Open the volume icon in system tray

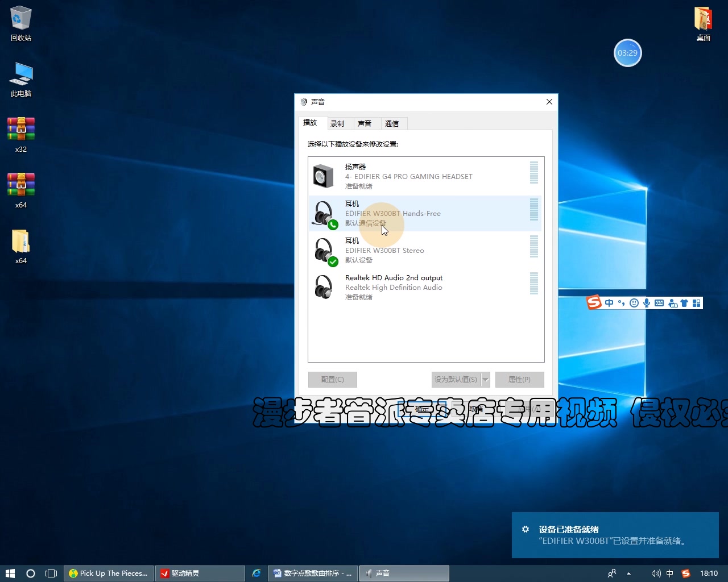click(656, 573)
